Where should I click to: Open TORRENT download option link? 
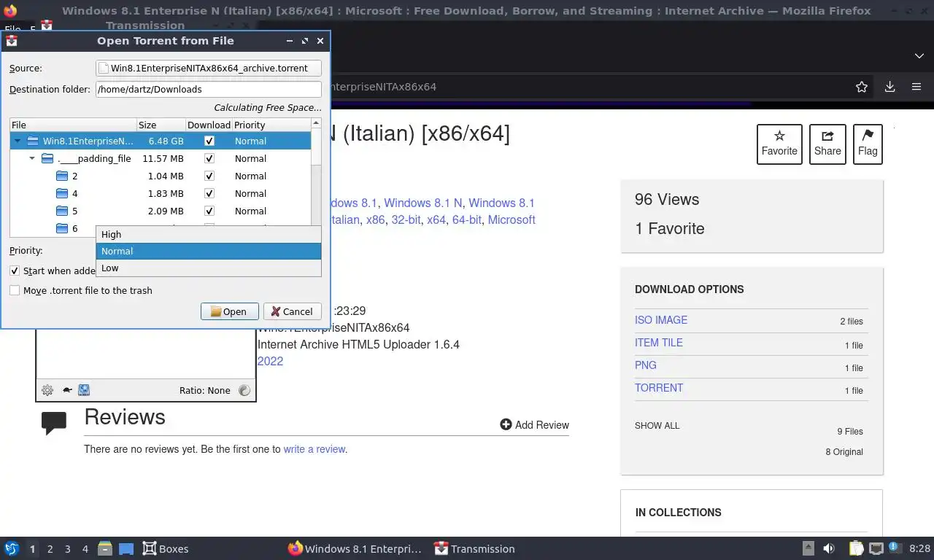659,387
